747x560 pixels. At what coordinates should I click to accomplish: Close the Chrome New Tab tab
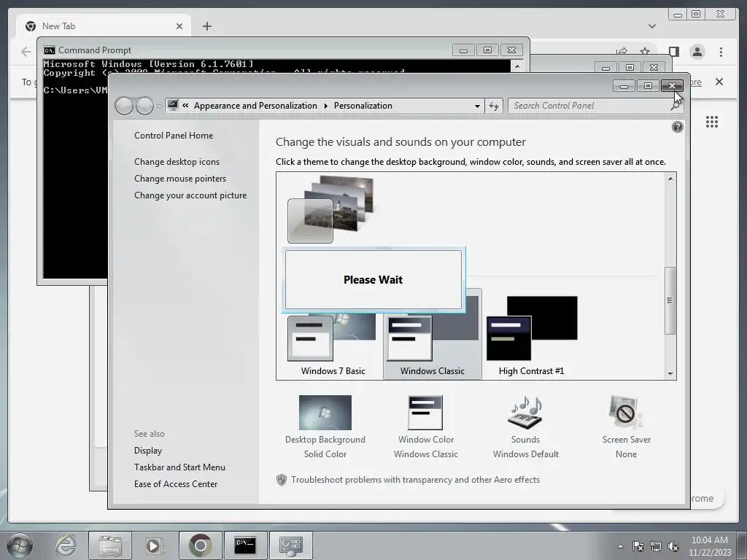(x=179, y=26)
